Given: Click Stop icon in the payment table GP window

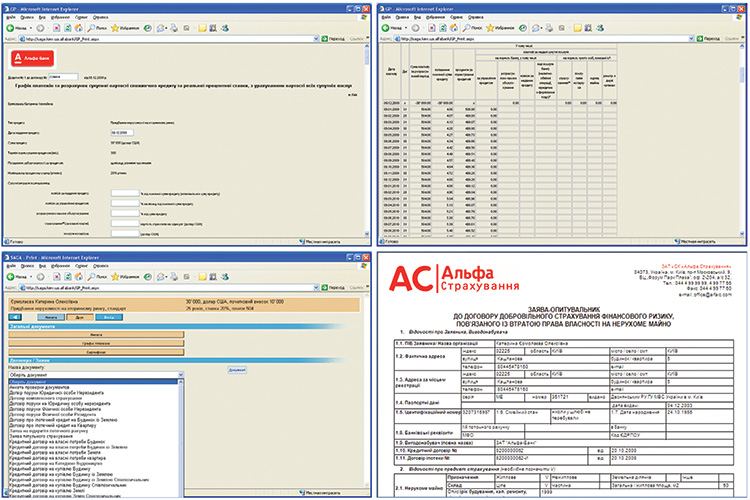Looking at the screenshot, I should [431, 28].
